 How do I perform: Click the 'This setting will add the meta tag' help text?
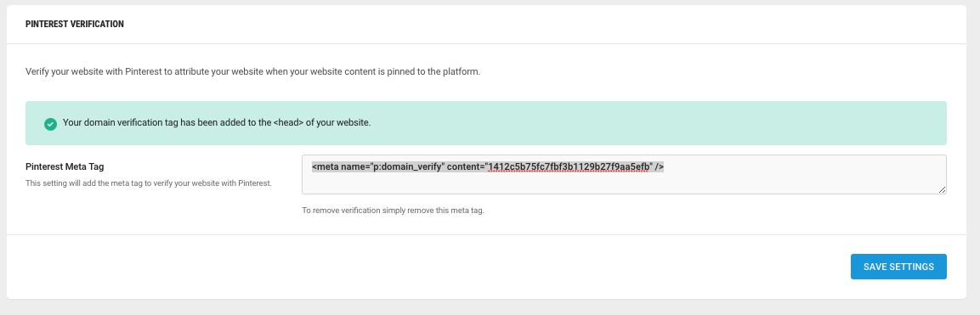point(149,183)
